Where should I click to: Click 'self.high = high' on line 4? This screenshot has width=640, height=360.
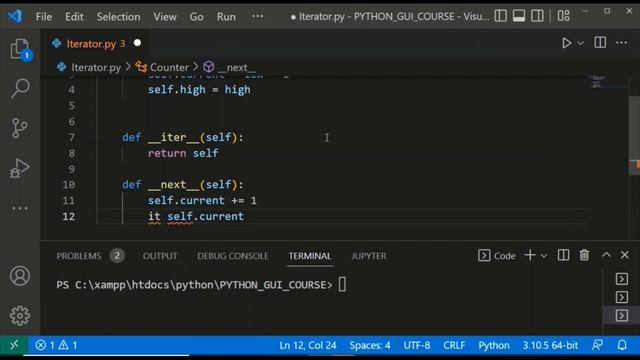coord(199,90)
